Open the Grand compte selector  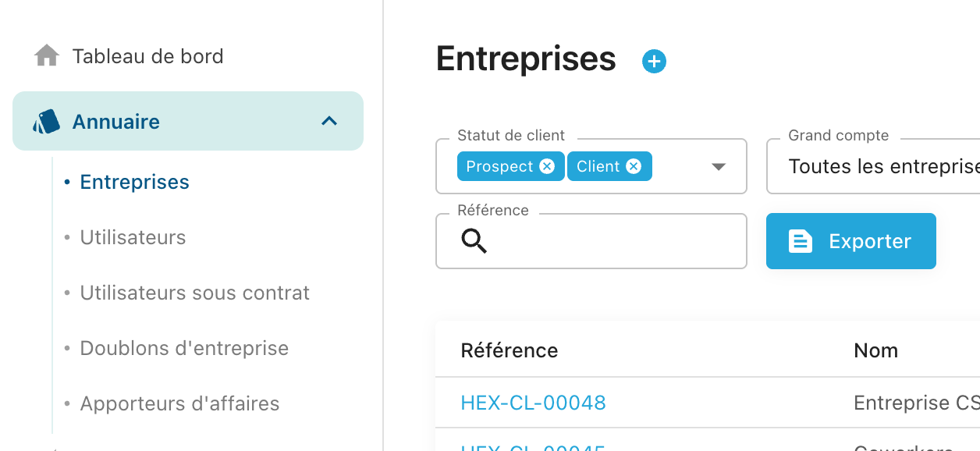[x=874, y=166]
